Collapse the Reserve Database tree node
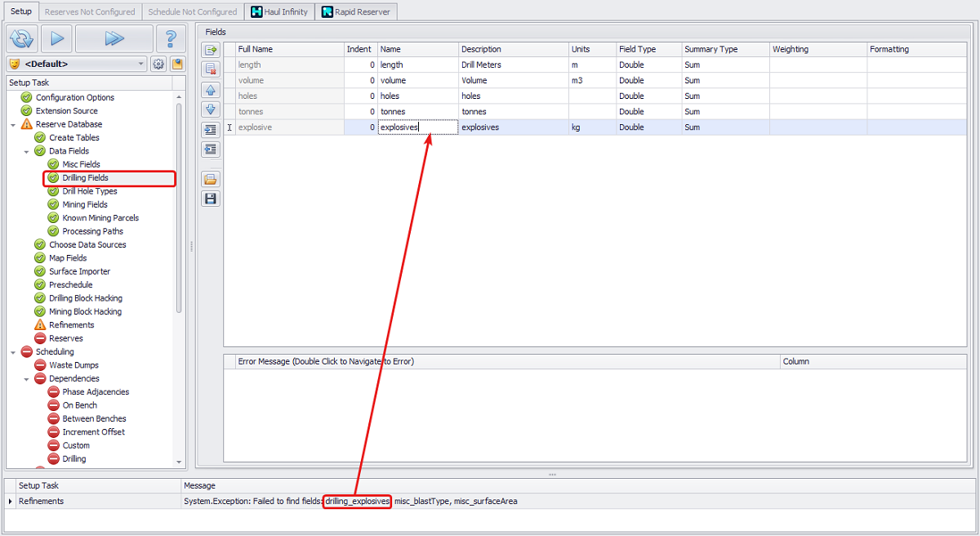 coord(13,124)
